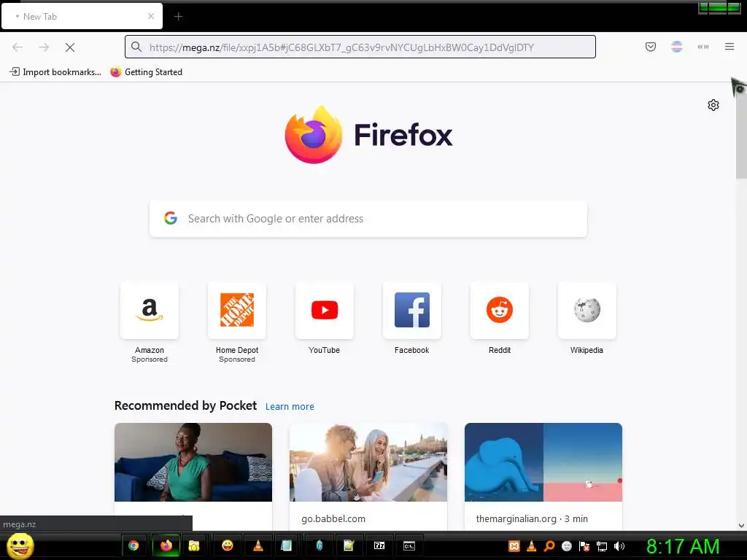The height and width of the screenshot is (560, 747).
Task: Stop loading the page with the X button
Action: [70, 47]
